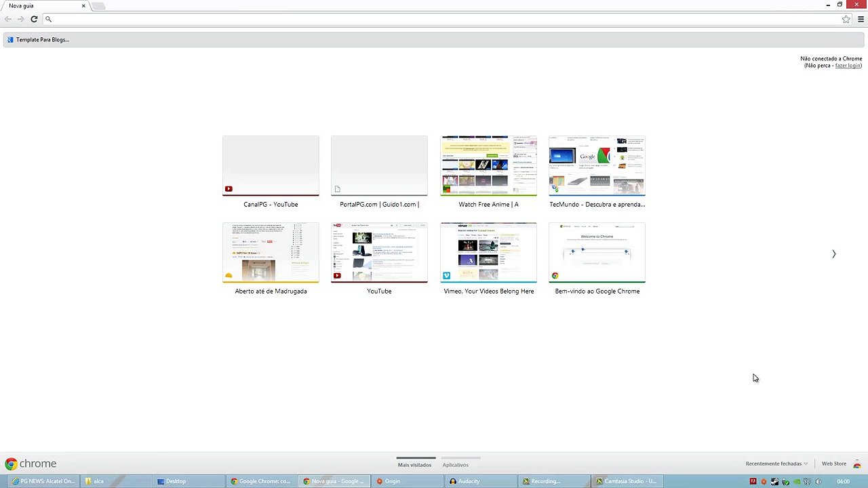Open Bem-vindo ao Google Chrome thumbnail

[x=597, y=252]
